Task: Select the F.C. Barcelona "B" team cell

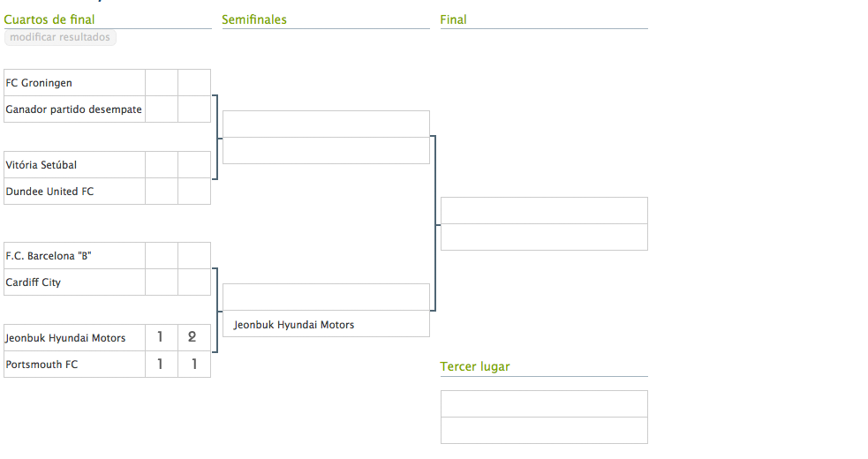Action: 74,256
